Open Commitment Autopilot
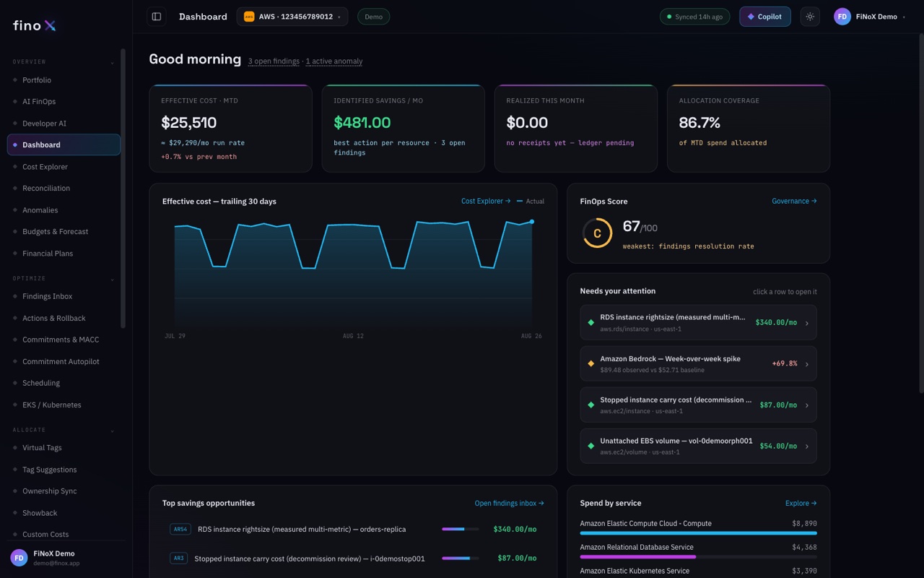 pos(64,361)
